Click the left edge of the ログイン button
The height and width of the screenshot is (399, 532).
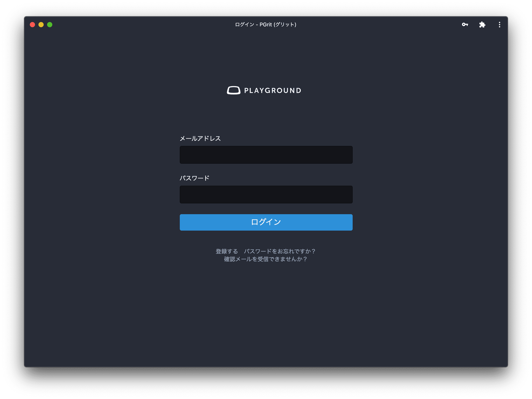tap(185, 222)
